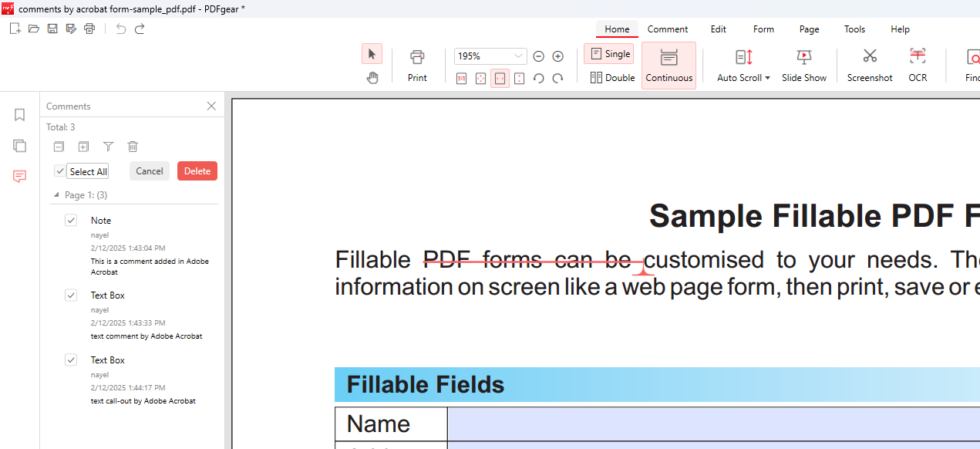Viewport: 980px width, 449px height.
Task: Switch to the Comment tab
Action: click(668, 29)
